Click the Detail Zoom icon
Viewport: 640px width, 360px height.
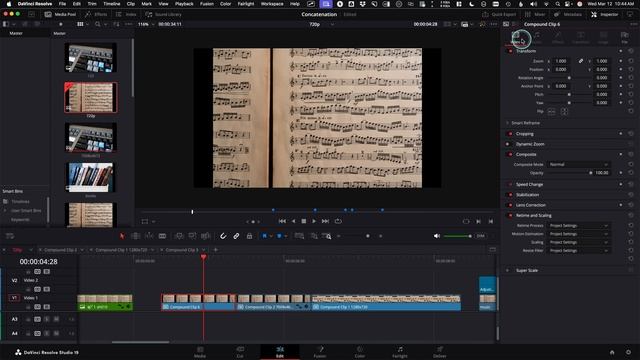(x=313, y=236)
